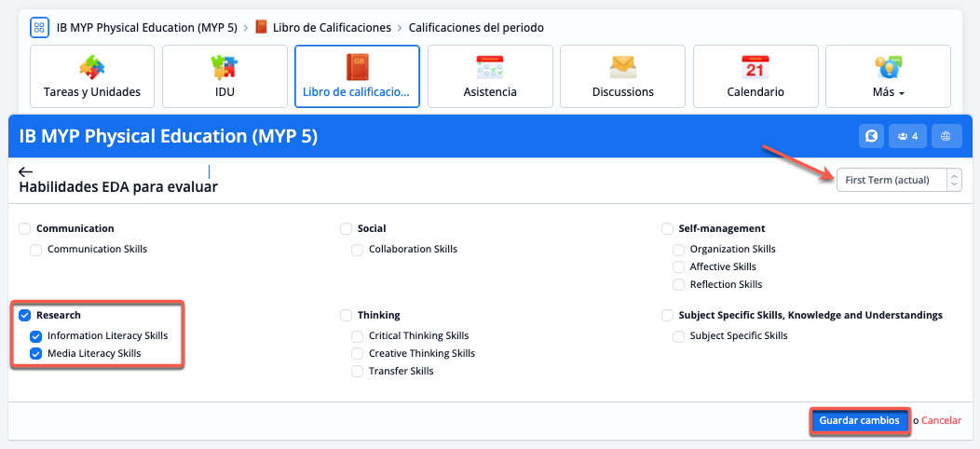Open Libro de Calificaciones breadcrumb link
Screen dimensions: 980x449
(x=327, y=28)
